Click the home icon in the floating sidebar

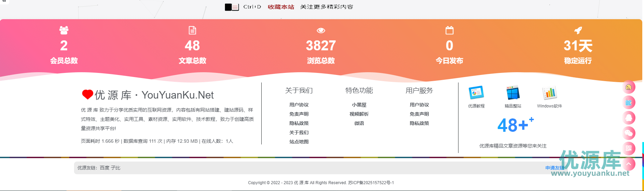[629, 87]
